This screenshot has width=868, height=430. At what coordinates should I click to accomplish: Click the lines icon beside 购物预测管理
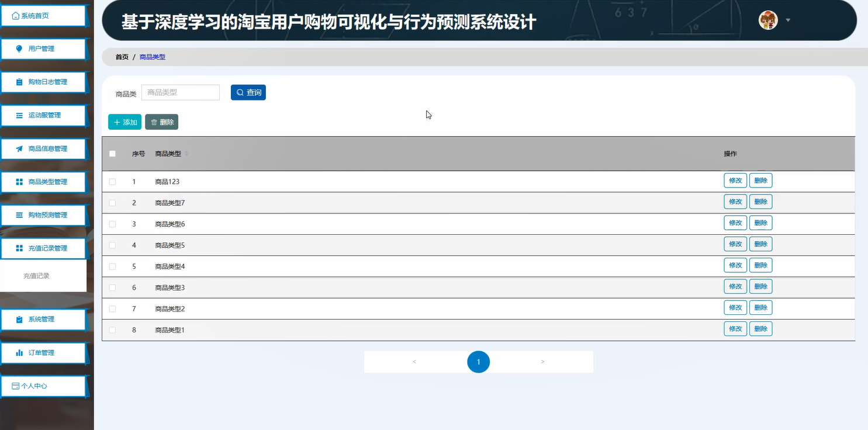[19, 215]
